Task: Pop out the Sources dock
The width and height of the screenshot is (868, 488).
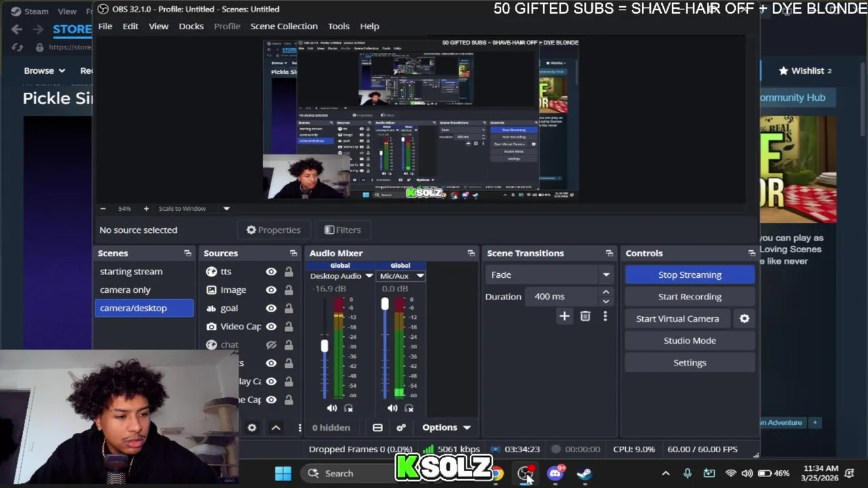Action: tap(294, 253)
